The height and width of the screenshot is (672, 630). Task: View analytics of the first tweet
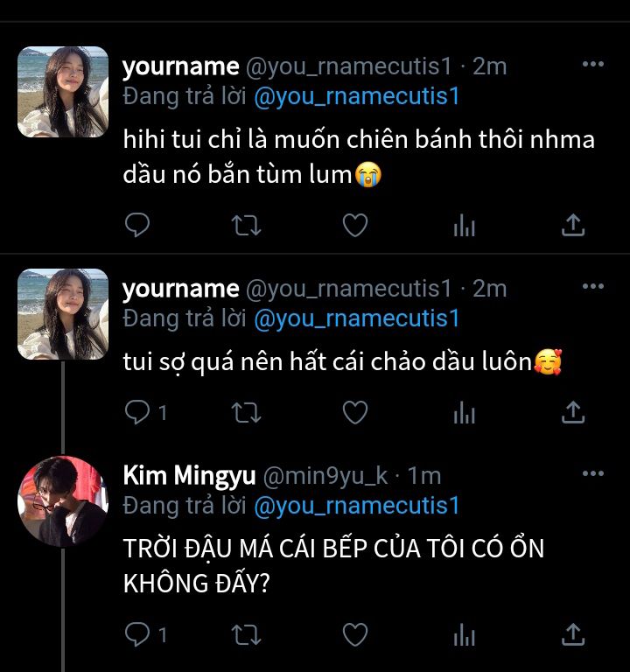(464, 226)
